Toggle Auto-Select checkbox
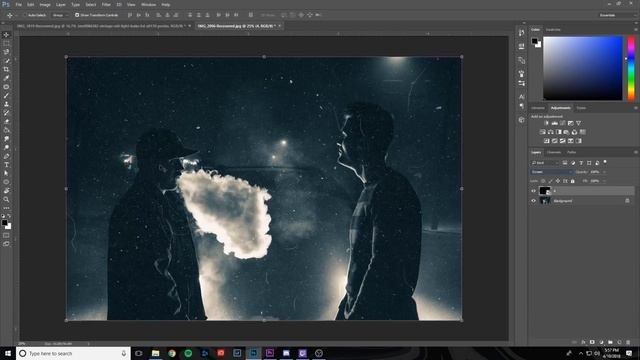Screen dimensions: 640x360 point(24,15)
